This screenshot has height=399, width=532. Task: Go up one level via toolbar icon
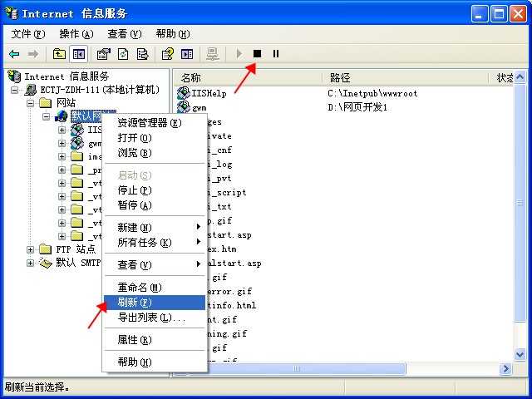point(59,54)
